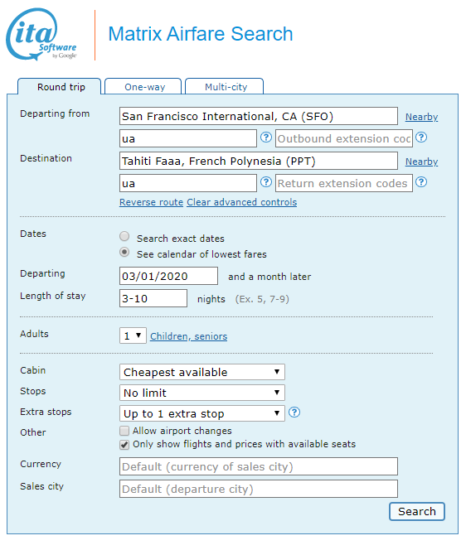Enable Allow airport changes checkbox
Screen dimensions: 466x550
pos(124,430)
